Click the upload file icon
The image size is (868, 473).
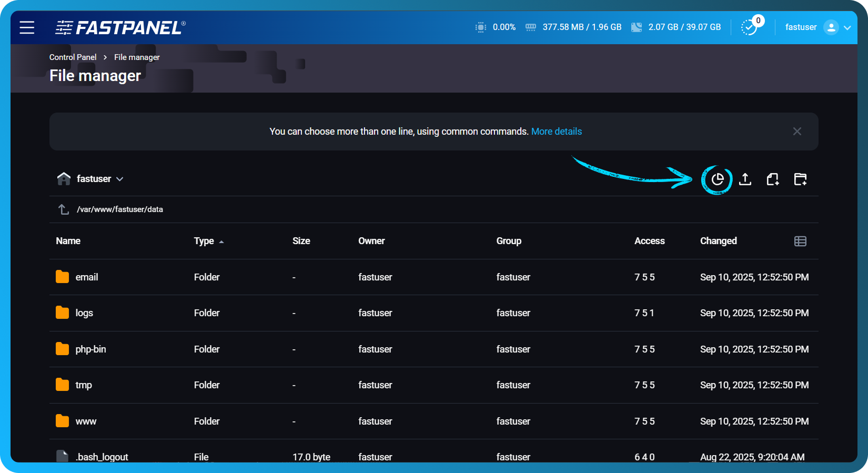coord(745,179)
